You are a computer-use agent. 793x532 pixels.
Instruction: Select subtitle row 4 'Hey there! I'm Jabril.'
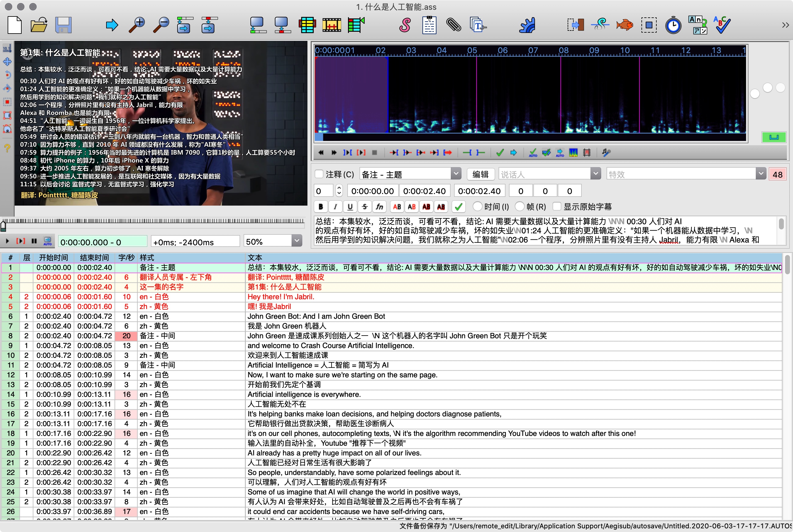[x=391, y=297]
